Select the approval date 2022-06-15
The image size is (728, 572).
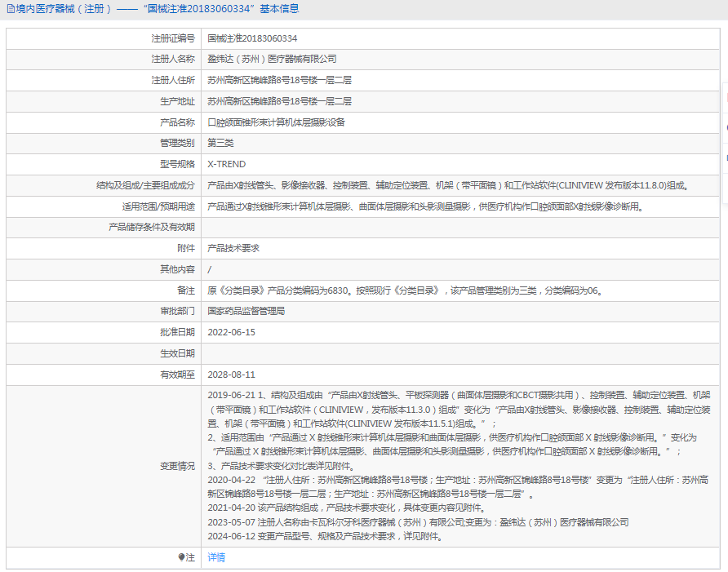(x=231, y=332)
